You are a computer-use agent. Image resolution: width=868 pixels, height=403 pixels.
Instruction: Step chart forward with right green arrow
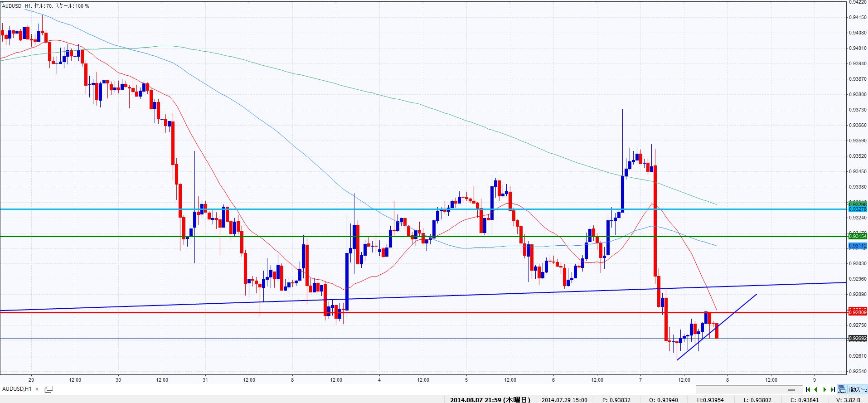click(825, 389)
